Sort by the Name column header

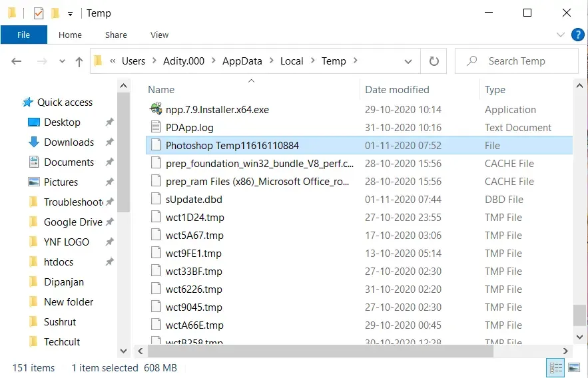[161, 90]
